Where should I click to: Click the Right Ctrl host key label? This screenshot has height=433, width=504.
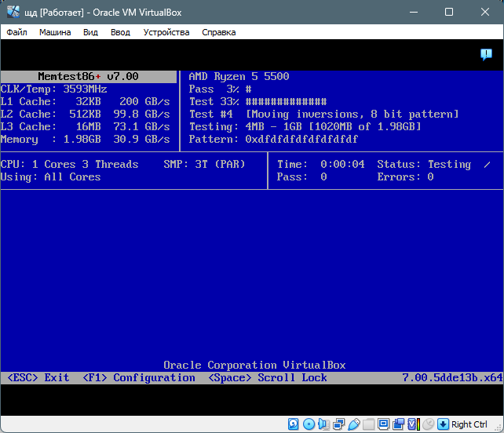click(469, 424)
